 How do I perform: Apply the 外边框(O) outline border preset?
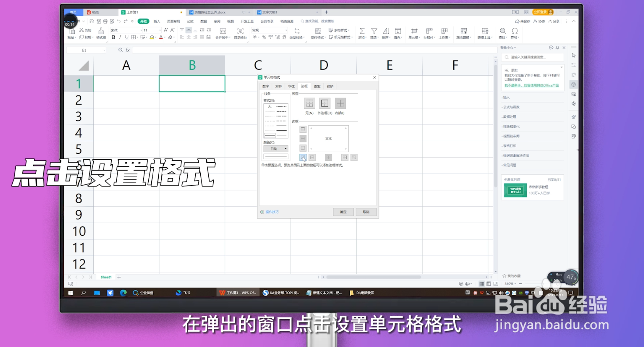(325, 103)
